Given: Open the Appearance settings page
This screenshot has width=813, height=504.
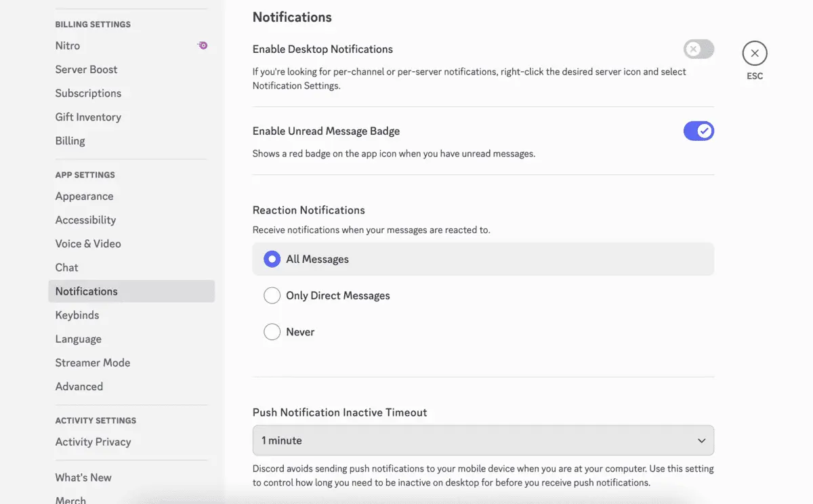Looking at the screenshot, I should (x=84, y=196).
